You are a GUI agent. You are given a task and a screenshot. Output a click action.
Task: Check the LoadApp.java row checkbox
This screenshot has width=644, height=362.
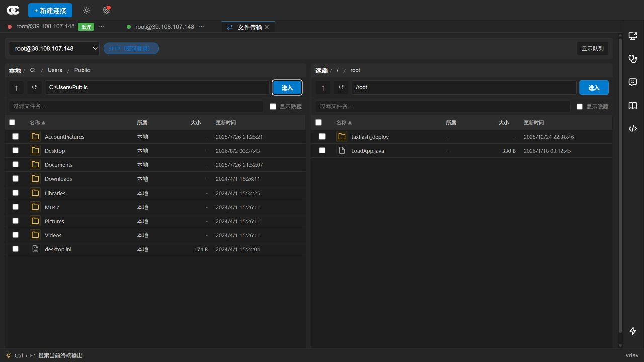click(322, 150)
